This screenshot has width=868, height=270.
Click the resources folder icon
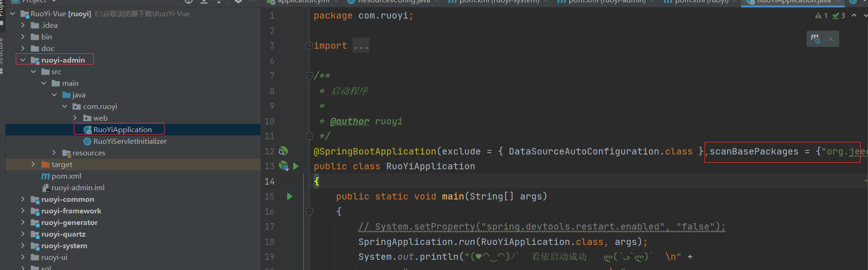pyautogui.click(x=66, y=153)
